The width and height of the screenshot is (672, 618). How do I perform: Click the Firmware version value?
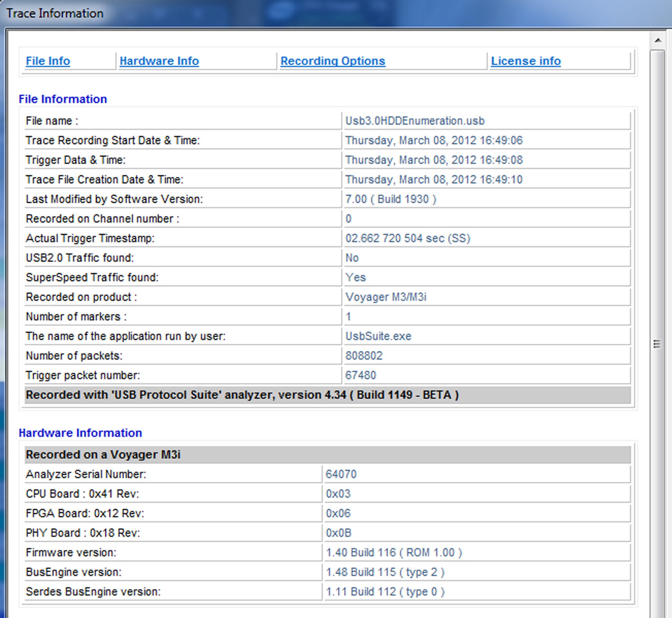(x=394, y=552)
